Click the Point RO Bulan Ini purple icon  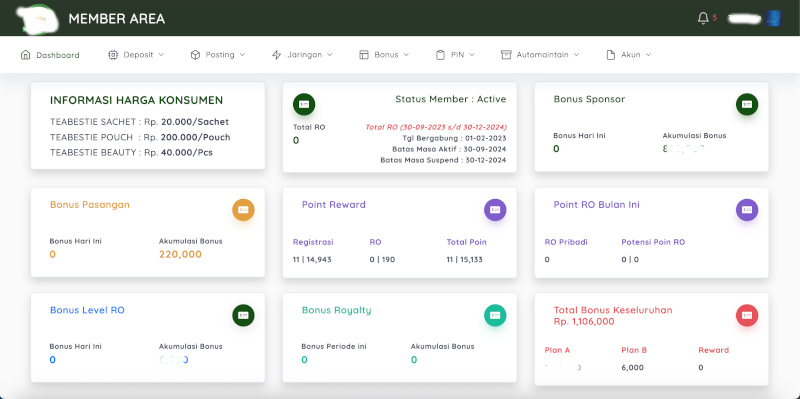(x=747, y=210)
